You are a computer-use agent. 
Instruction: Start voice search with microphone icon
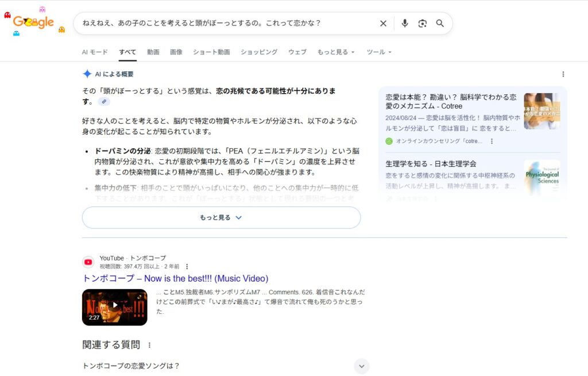click(x=405, y=24)
